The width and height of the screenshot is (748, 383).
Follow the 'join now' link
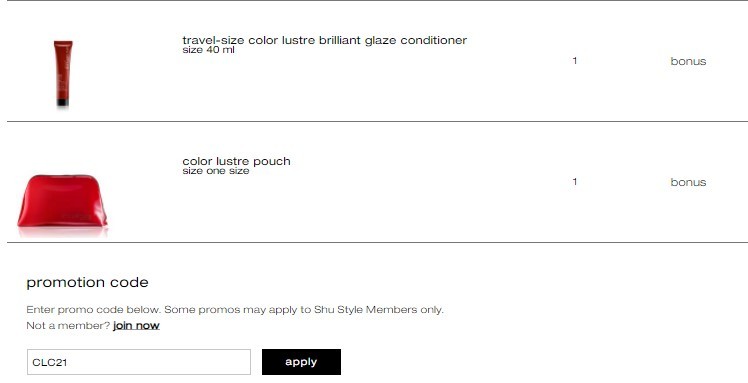[136, 325]
